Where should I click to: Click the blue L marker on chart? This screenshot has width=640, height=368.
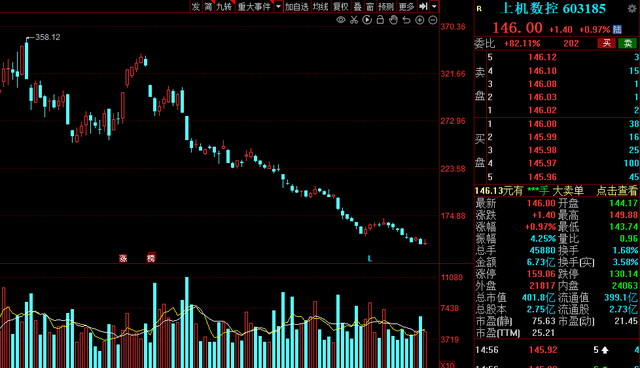coord(370,258)
